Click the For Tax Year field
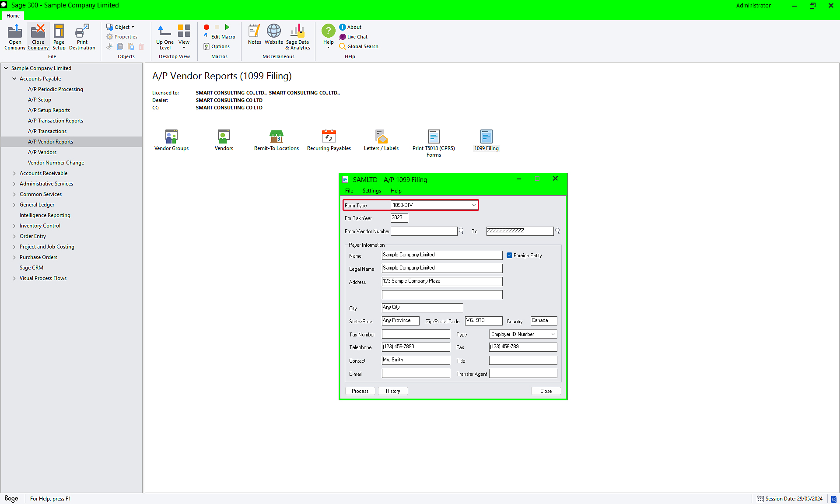The width and height of the screenshot is (840, 504). pos(399,218)
